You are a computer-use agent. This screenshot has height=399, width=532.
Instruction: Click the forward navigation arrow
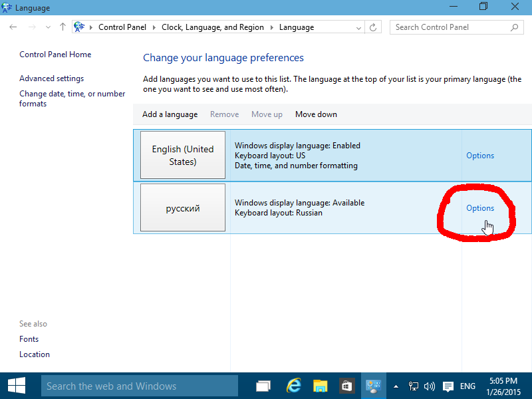[x=32, y=27]
